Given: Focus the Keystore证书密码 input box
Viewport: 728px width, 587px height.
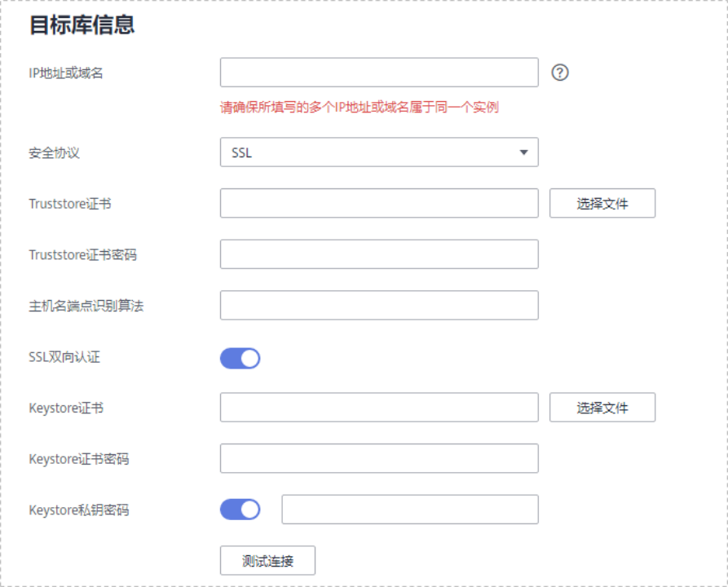Looking at the screenshot, I should pos(379,458).
